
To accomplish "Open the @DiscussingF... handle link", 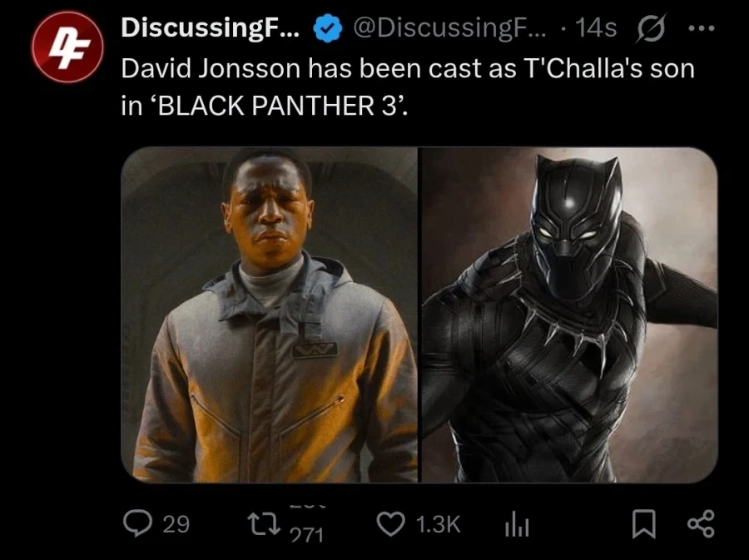I will pyautogui.click(x=449, y=28).
